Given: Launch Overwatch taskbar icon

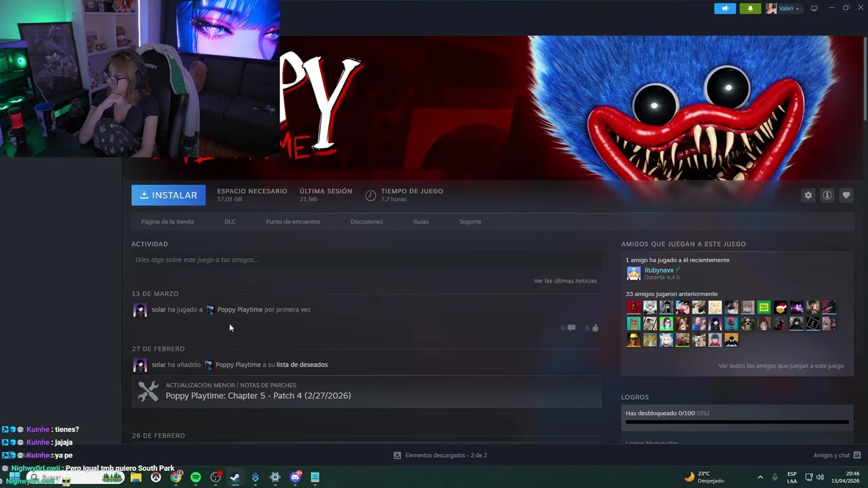Looking at the screenshot, I should click(x=156, y=477).
